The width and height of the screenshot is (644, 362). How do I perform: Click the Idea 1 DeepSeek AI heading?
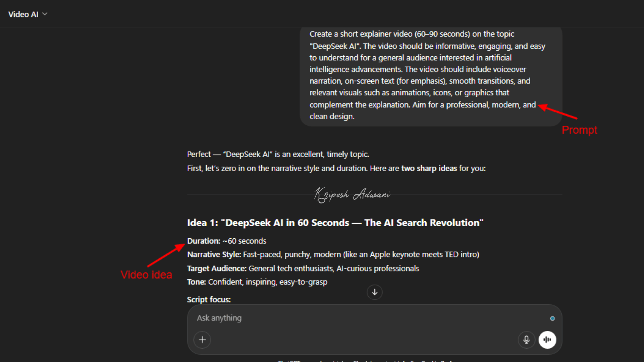335,223
